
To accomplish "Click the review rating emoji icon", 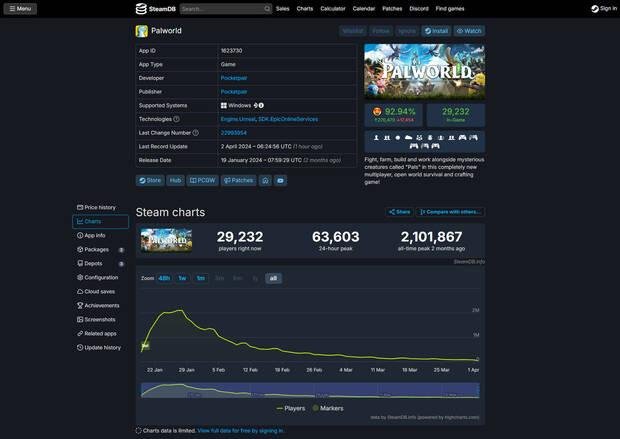I will tap(377, 112).
